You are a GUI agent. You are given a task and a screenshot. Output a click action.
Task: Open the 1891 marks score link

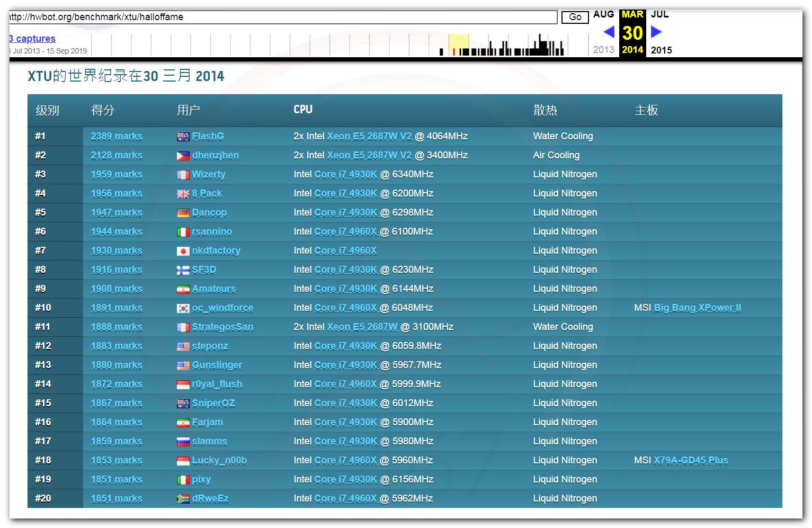pyautogui.click(x=117, y=308)
